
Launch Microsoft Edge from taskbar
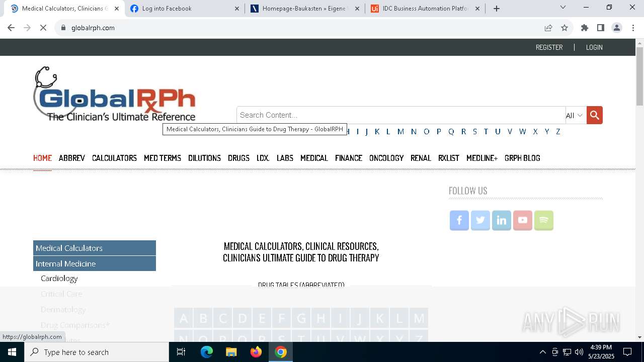207,352
